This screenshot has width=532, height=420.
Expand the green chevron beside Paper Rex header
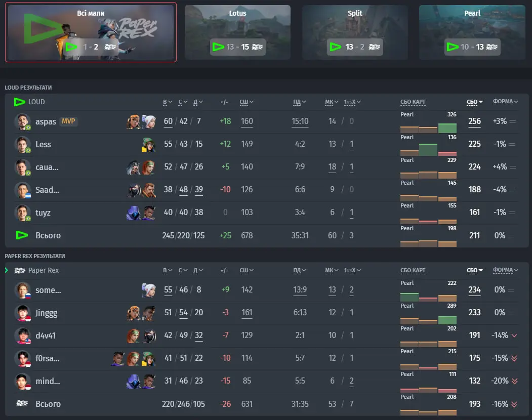tap(7, 270)
